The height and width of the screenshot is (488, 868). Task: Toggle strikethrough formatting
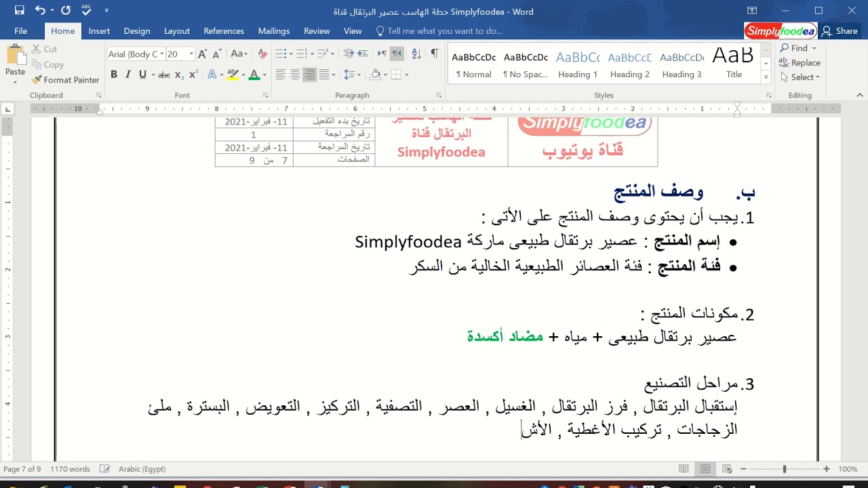click(x=164, y=75)
